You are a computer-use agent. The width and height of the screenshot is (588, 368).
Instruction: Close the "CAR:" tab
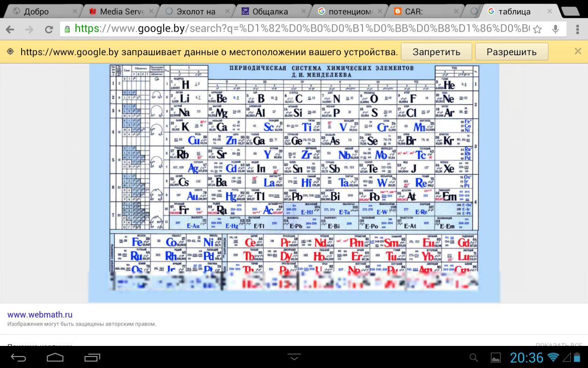pos(456,11)
